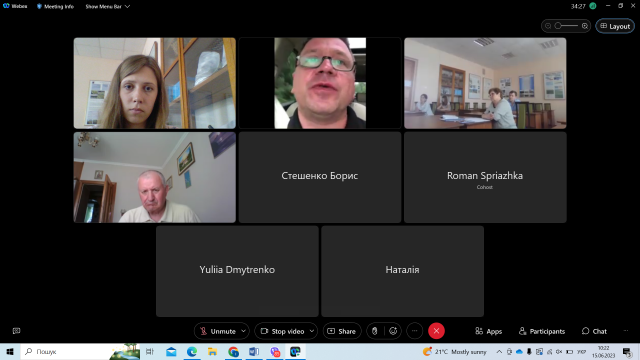Select the Yuliia Dmytrenko participant tile
Image resolution: width=640 pixels, height=360 pixels.
tap(237, 271)
